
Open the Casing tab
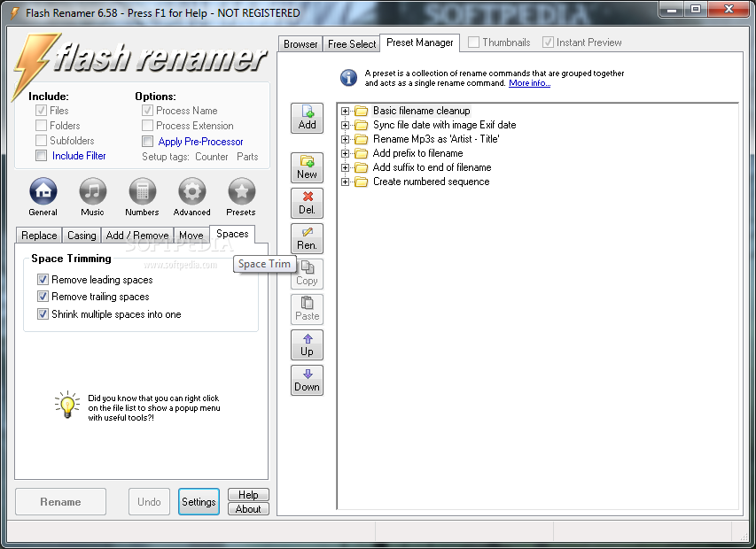coord(82,235)
